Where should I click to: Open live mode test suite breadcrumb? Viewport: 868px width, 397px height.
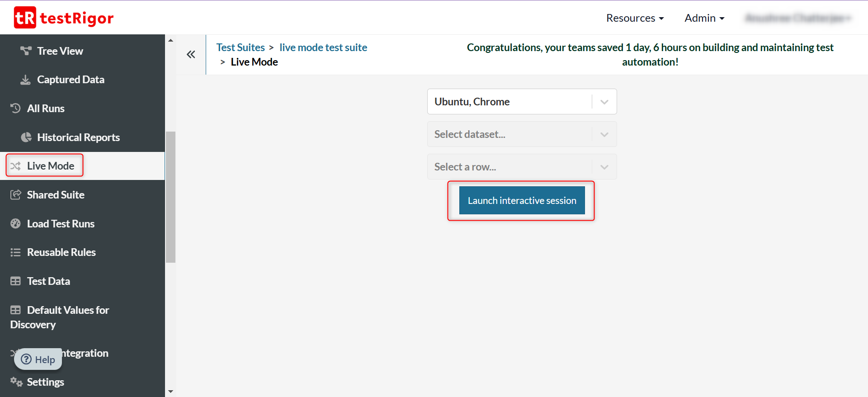coord(323,47)
